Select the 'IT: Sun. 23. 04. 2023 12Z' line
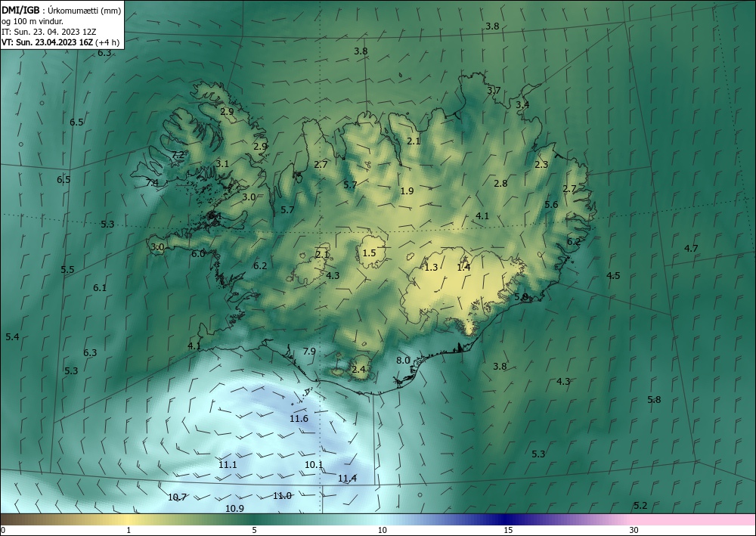Viewport: 756px width, 536px height. tap(49, 32)
